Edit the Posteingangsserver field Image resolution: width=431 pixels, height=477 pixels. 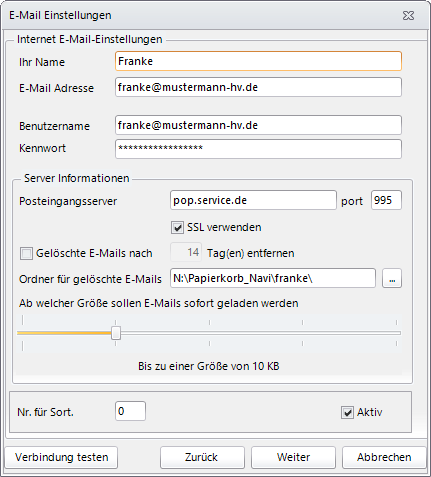coord(253,200)
